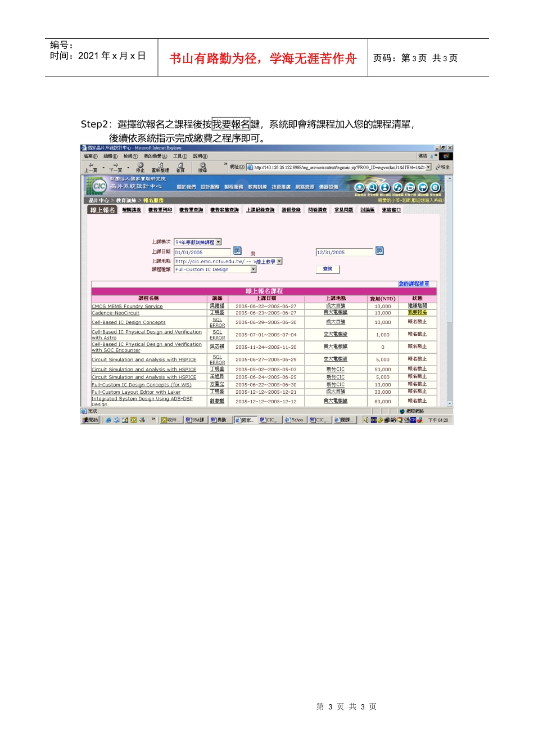Click the sixth round header icon
Screen dimensions: 534x756
pyautogui.click(x=422, y=187)
